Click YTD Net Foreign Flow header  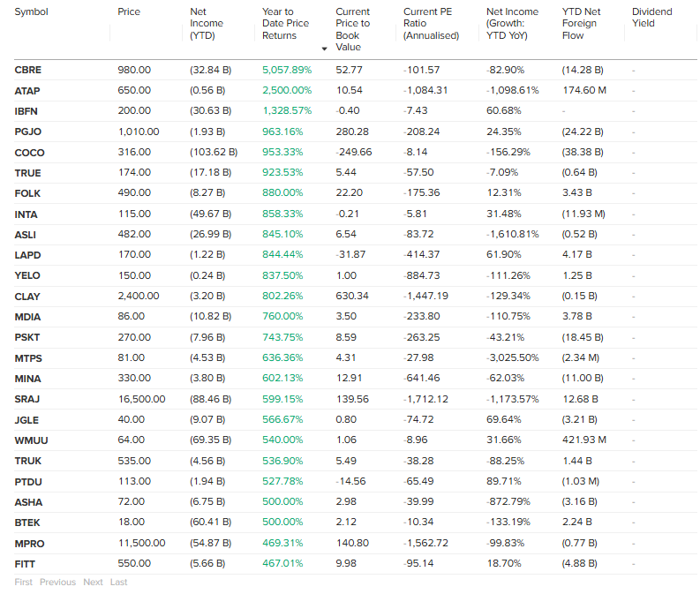580,24
